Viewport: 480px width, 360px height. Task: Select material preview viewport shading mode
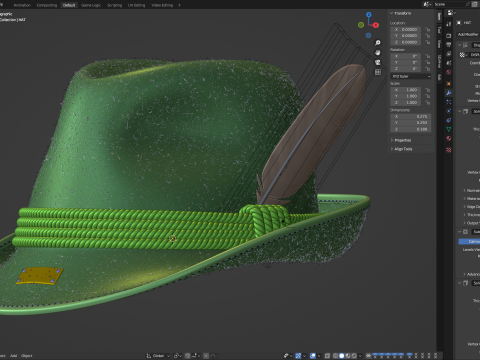[x=348, y=356]
